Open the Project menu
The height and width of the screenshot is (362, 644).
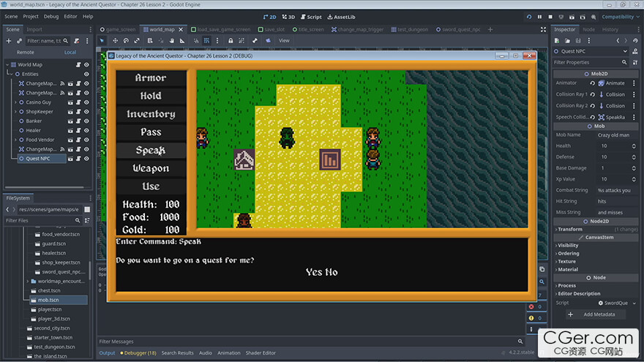pos(31,16)
